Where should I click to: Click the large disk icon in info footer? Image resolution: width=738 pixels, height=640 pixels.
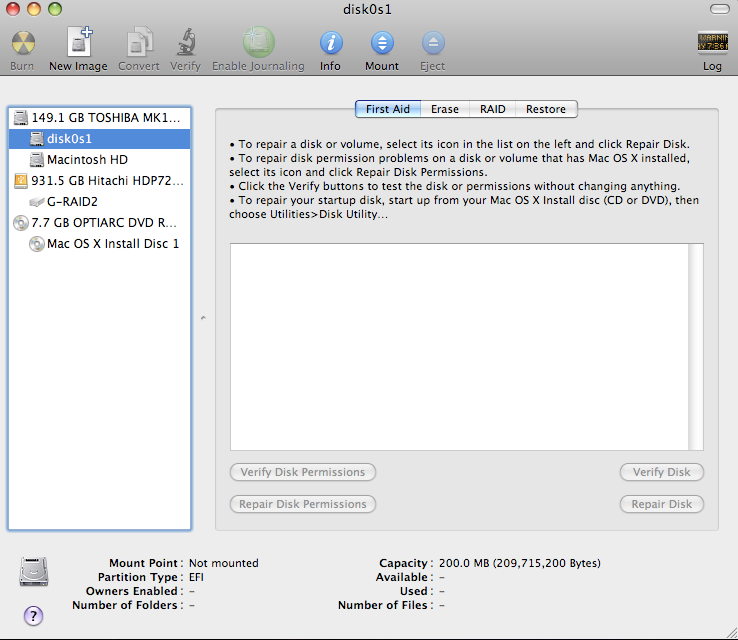tap(33, 571)
